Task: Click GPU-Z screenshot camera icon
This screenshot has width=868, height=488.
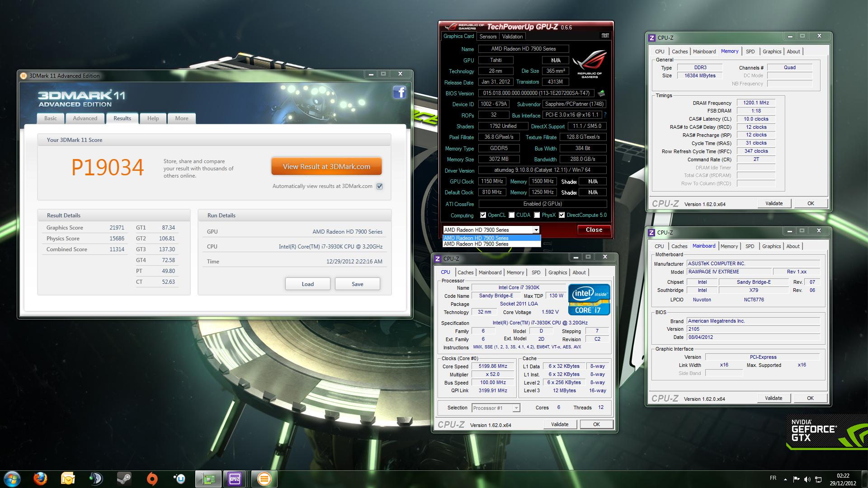Action: [605, 36]
